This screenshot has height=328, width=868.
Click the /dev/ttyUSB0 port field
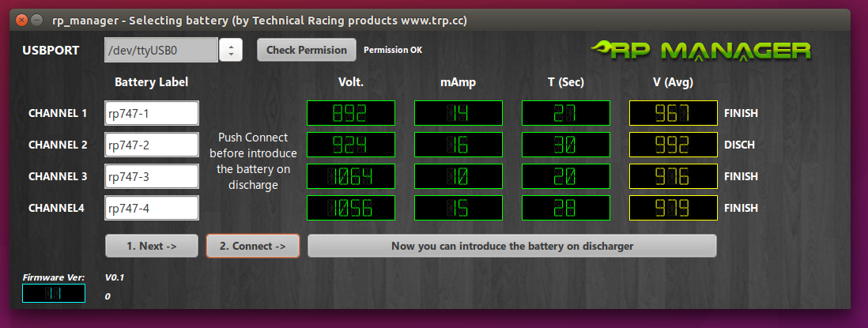tap(161, 51)
